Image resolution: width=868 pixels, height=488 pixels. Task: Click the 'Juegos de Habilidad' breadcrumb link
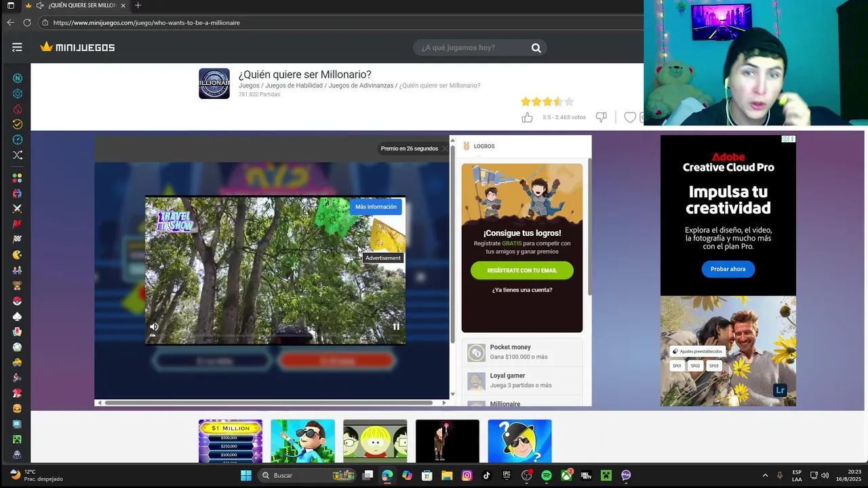[294, 85]
